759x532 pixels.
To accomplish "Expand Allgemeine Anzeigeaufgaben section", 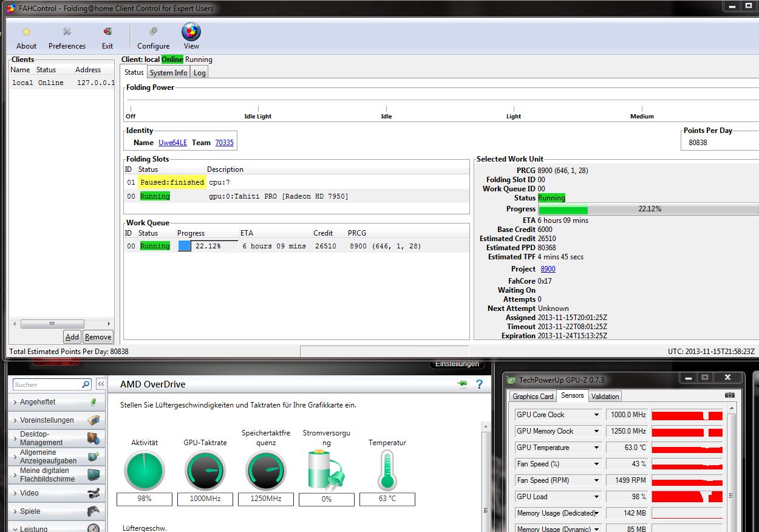I will pos(15,456).
